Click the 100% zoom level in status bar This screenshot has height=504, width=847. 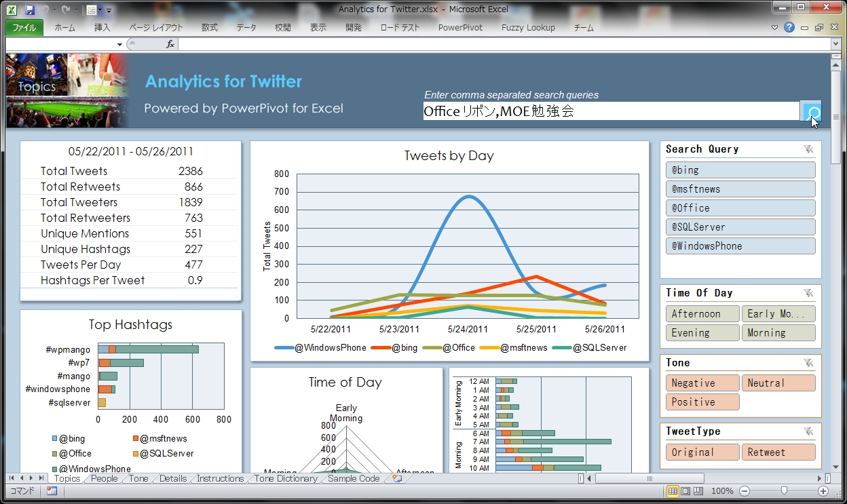[722, 491]
